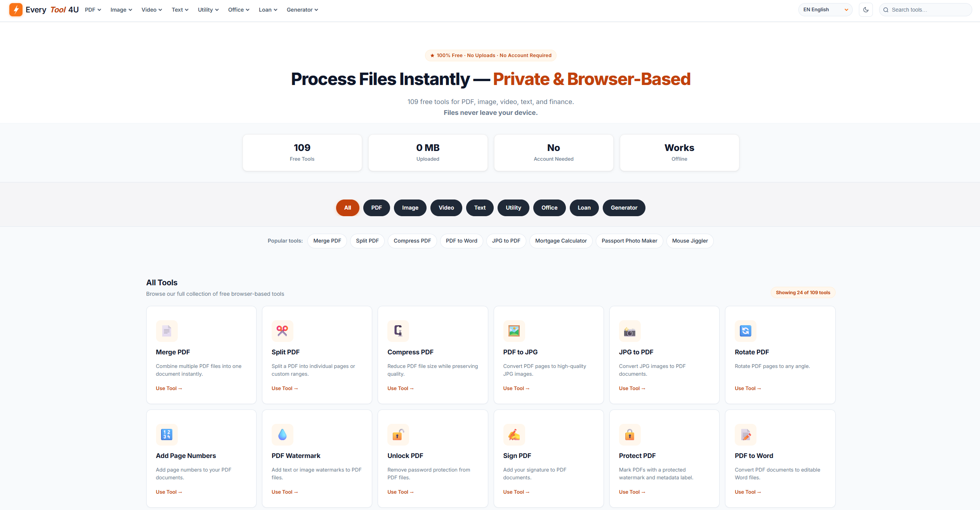Click the Add Page Numbers 1234 icon
The height and width of the screenshot is (510, 980).
click(167, 435)
